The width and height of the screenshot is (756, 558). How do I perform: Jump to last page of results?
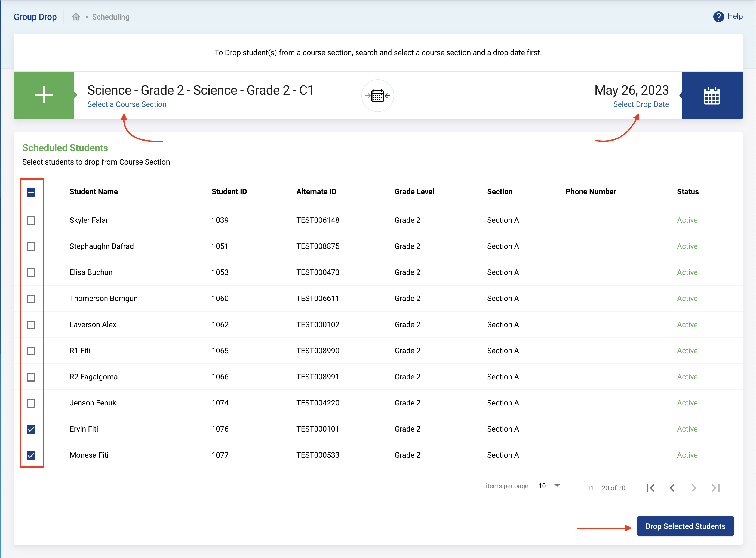pyautogui.click(x=715, y=488)
